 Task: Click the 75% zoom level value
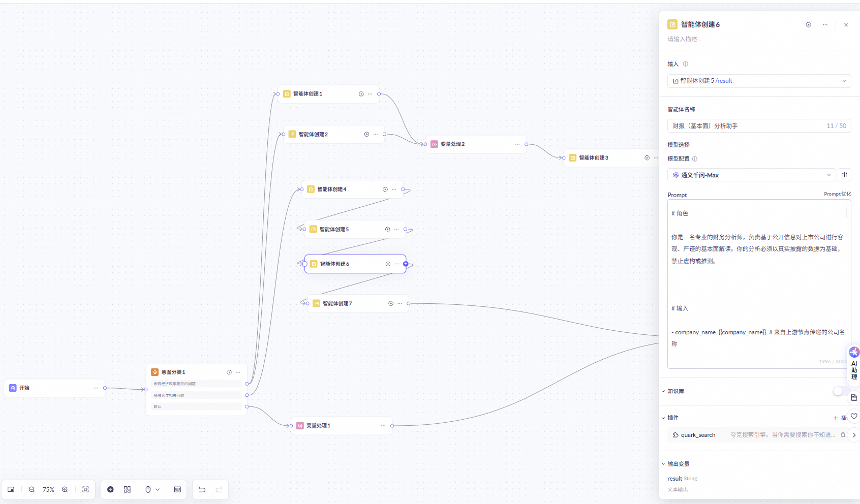pyautogui.click(x=48, y=489)
